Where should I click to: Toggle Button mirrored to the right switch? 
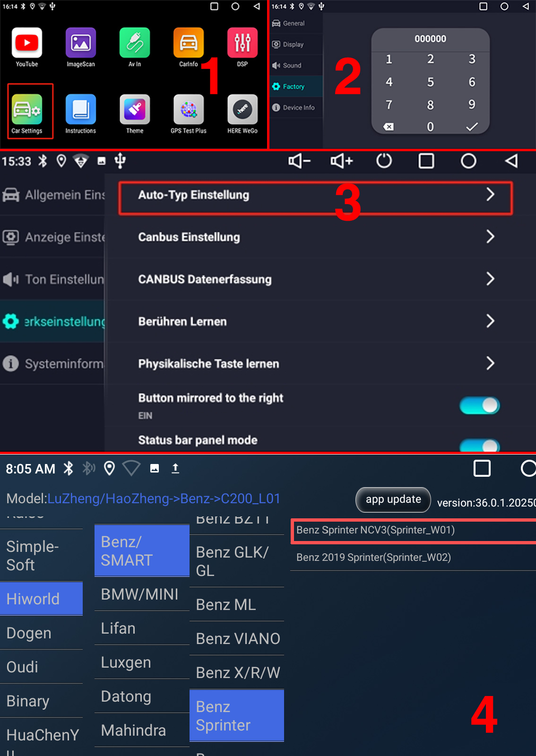[480, 405]
